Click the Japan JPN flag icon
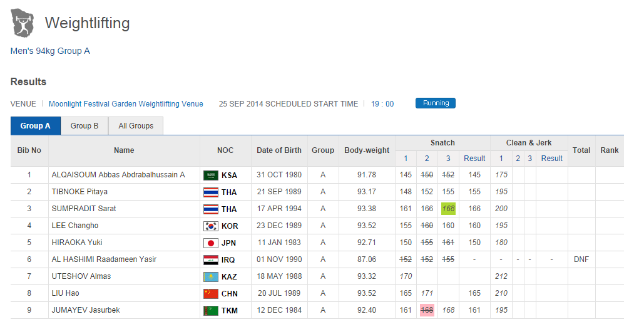This screenshot has width=644, height=329. [210, 243]
